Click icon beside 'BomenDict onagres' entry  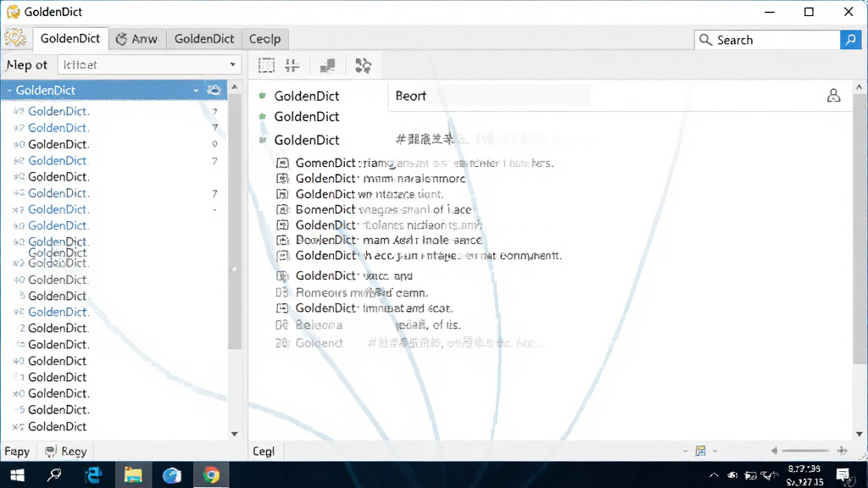(282, 210)
